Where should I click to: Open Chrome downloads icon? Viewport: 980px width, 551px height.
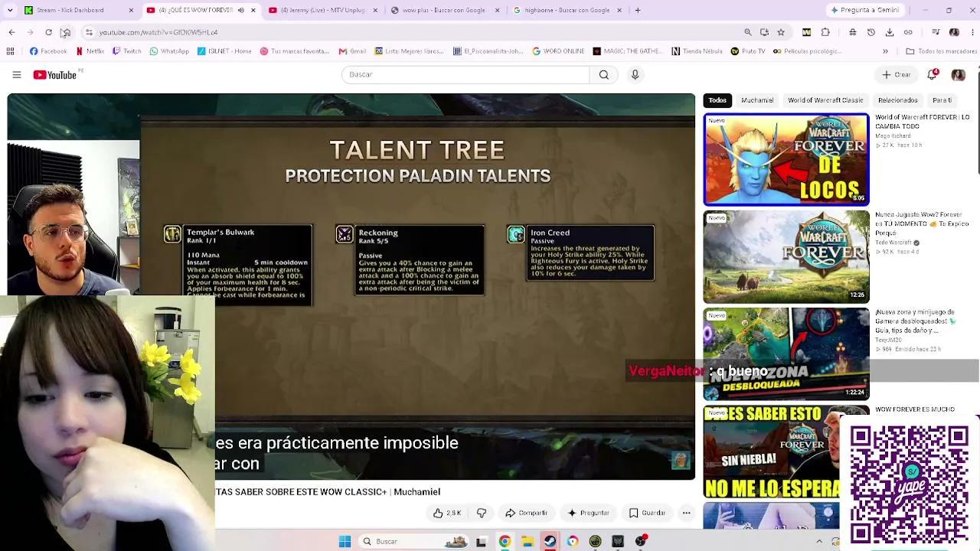[x=890, y=32]
